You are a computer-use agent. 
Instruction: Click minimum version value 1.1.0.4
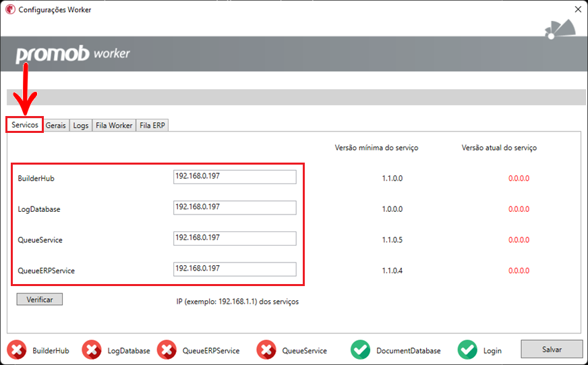[392, 271]
